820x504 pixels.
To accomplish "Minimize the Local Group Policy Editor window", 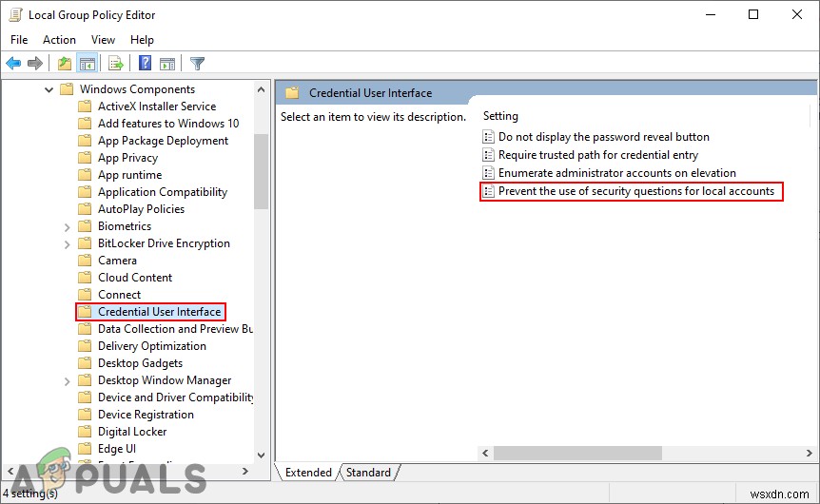I will coord(711,14).
